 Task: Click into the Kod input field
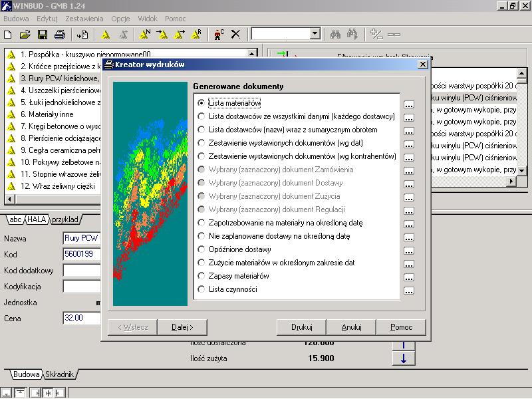(81, 254)
